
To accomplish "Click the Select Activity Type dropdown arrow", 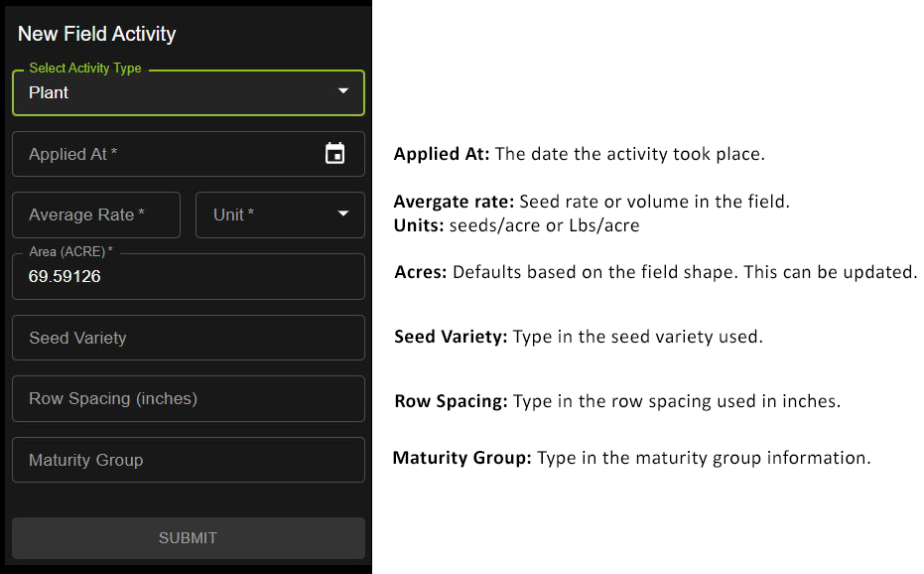I will (x=343, y=91).
